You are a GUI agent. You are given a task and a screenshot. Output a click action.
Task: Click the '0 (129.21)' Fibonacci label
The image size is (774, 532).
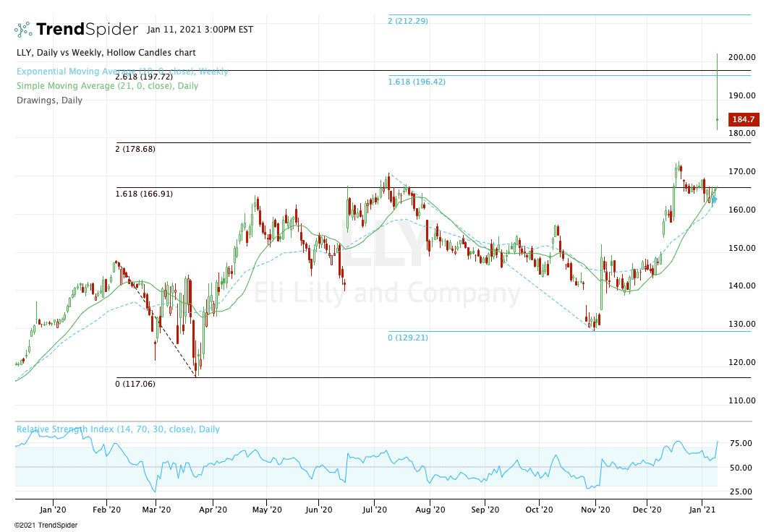click(408, 338)
